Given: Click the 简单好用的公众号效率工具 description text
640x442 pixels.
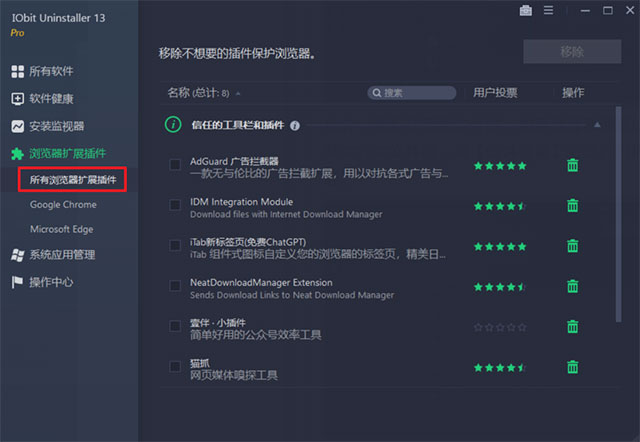Looking at the screenshot, I should pyautogui.click(x=256, y=335).
